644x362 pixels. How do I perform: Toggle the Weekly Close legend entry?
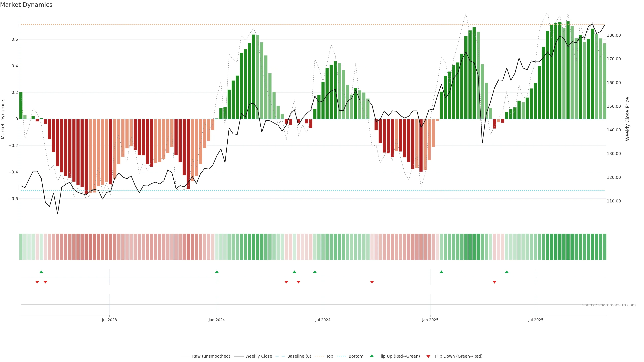[x=258, y=356]
